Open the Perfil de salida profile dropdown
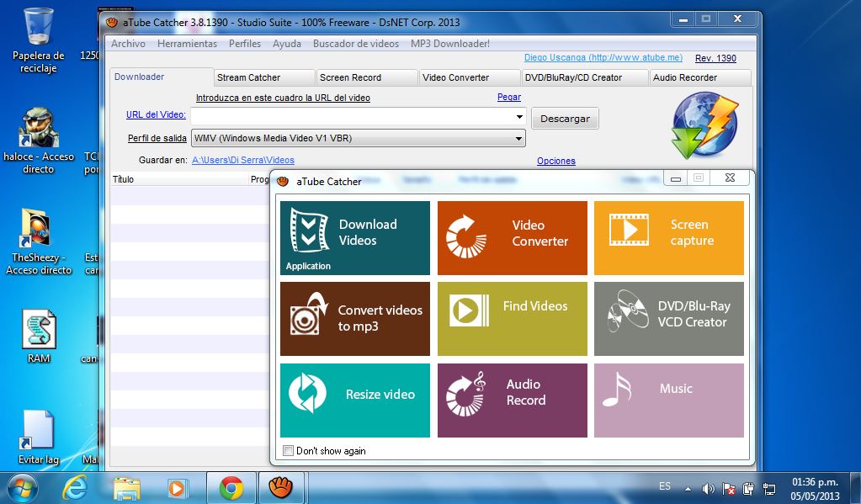The height and width of the screenshot is (504, 861). 358,138
